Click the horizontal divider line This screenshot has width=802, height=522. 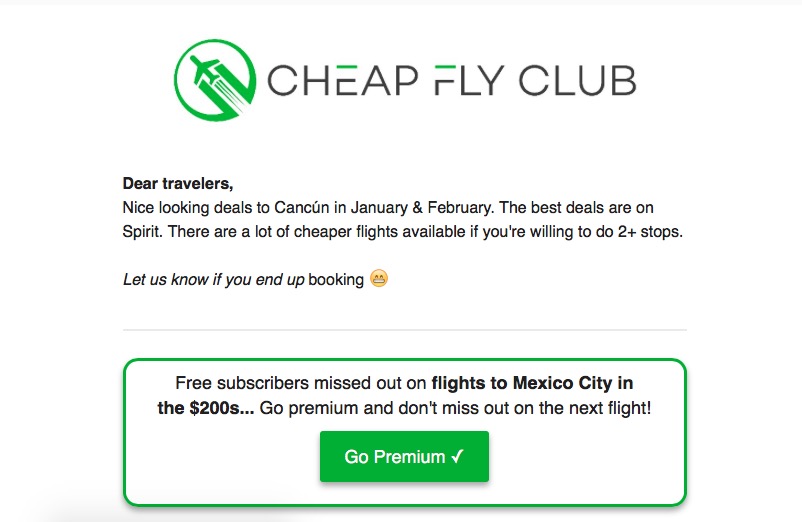[x=405, y=330]
